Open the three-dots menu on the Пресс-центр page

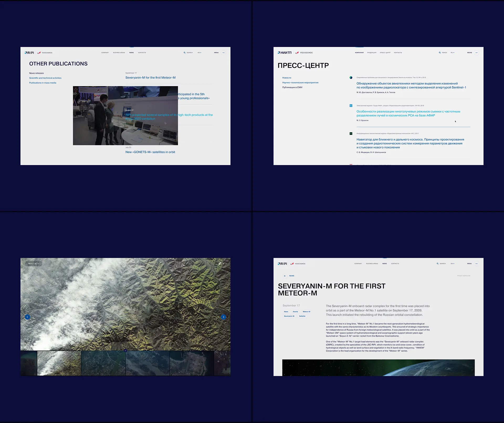476,53
